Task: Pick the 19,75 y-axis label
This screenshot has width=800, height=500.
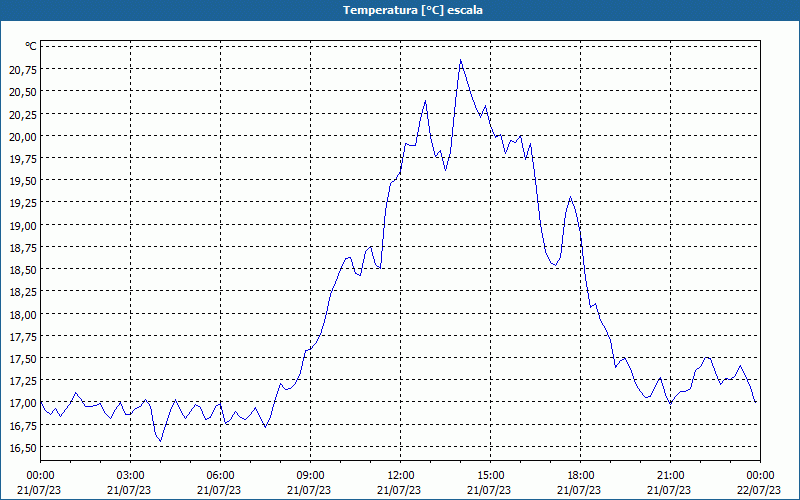Action: 23,158
